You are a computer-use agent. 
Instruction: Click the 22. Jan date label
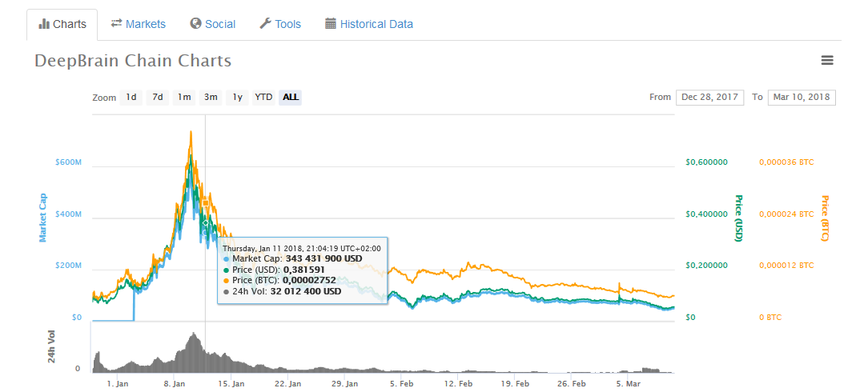(287, 383)
